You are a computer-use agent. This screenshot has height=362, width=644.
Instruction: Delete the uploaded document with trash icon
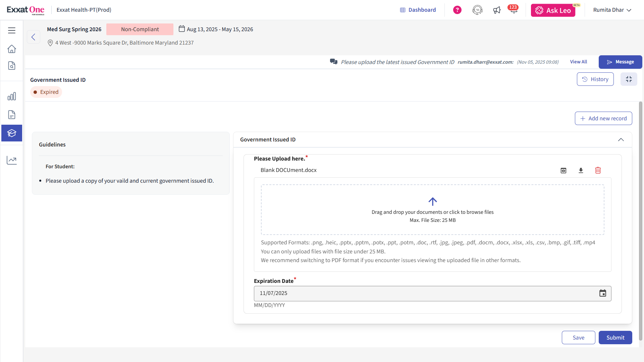pyautogui.click(x=598, y=171)
